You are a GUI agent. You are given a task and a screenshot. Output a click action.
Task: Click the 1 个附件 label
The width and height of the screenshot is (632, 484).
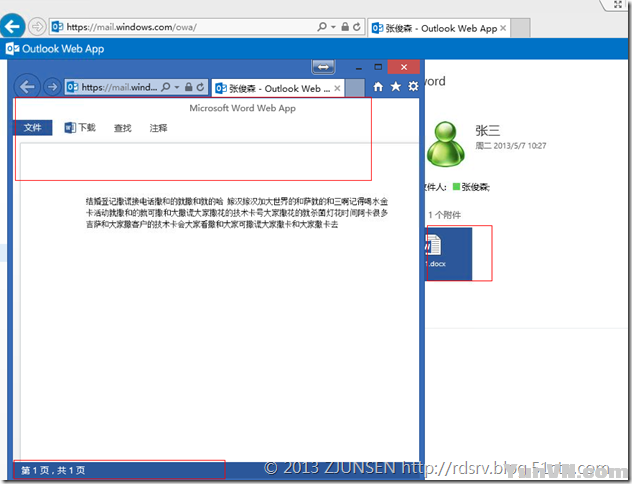click(x=445, y=215)
